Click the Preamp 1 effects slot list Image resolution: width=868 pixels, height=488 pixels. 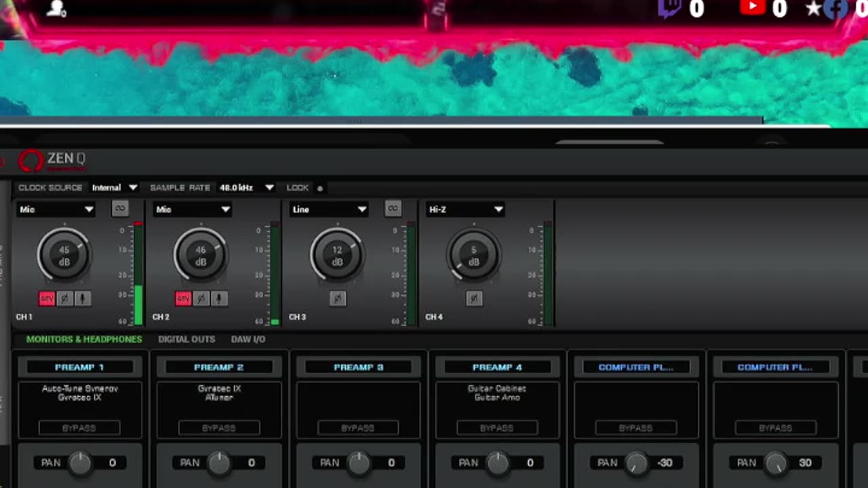[80, 409]
